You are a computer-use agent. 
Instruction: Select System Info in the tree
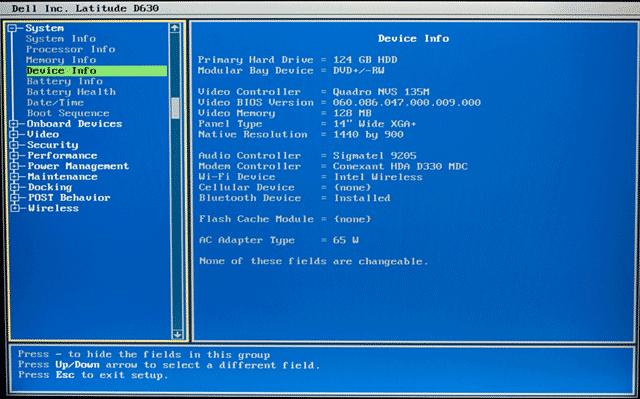coord(61,39)
